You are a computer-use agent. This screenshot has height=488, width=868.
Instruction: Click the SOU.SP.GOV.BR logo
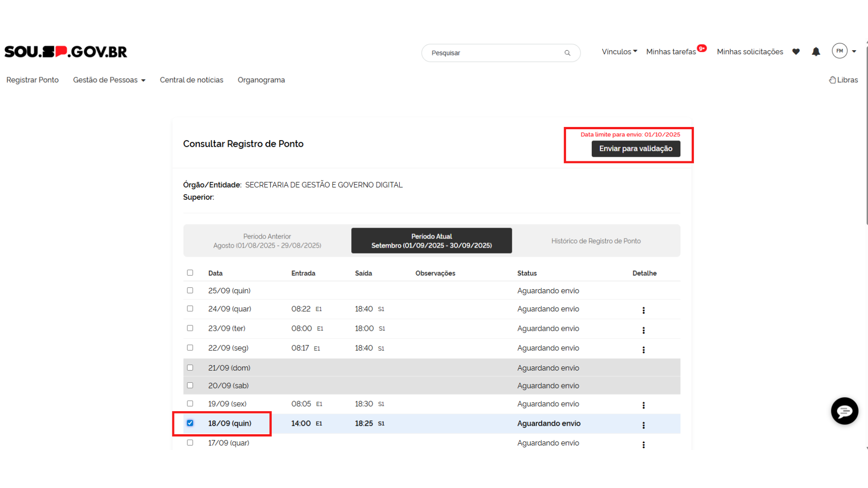pyautogui.click(x=66, y=52)
